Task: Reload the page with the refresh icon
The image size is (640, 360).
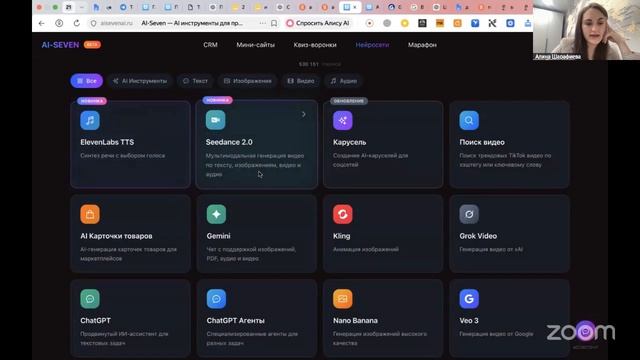Action: click(x=77, y=23)
